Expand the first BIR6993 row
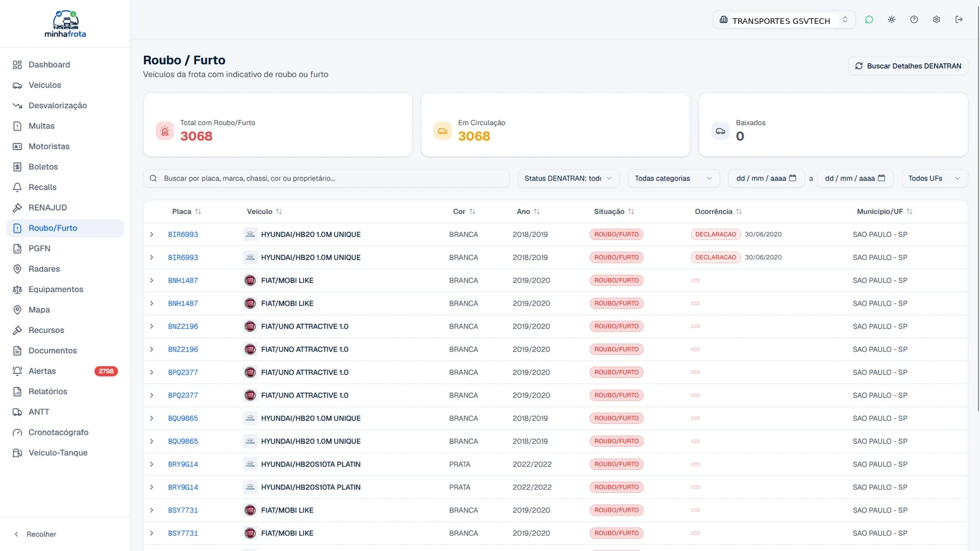980x551 pixels. coord(152,234)
